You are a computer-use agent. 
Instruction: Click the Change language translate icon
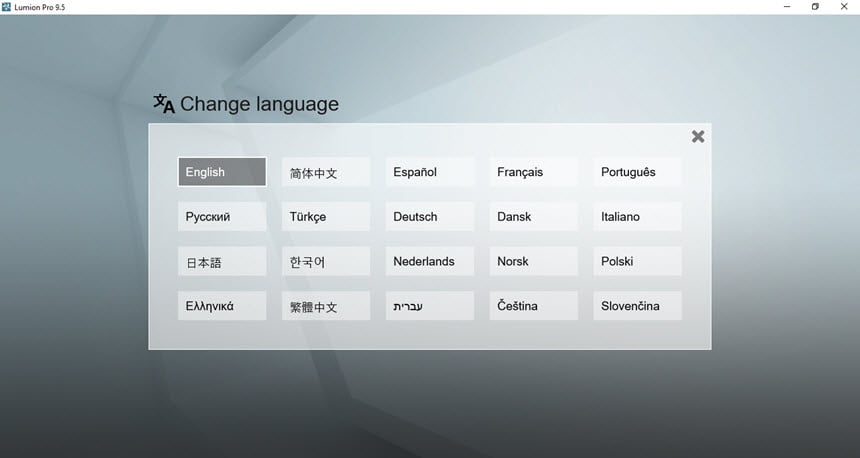163,103
